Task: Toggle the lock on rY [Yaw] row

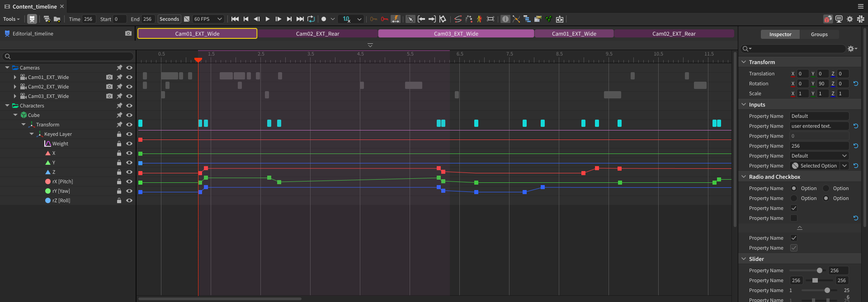Action: coord(119,191)
